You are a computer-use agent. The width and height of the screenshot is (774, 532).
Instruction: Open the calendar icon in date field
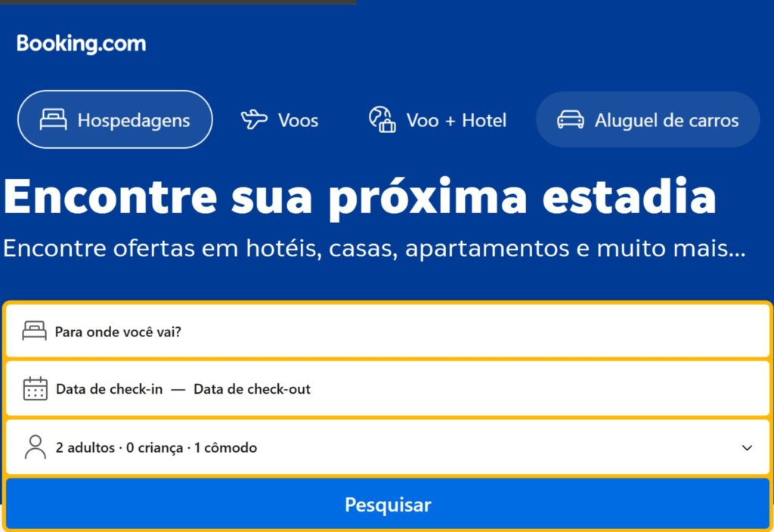[x=36, y=389]
